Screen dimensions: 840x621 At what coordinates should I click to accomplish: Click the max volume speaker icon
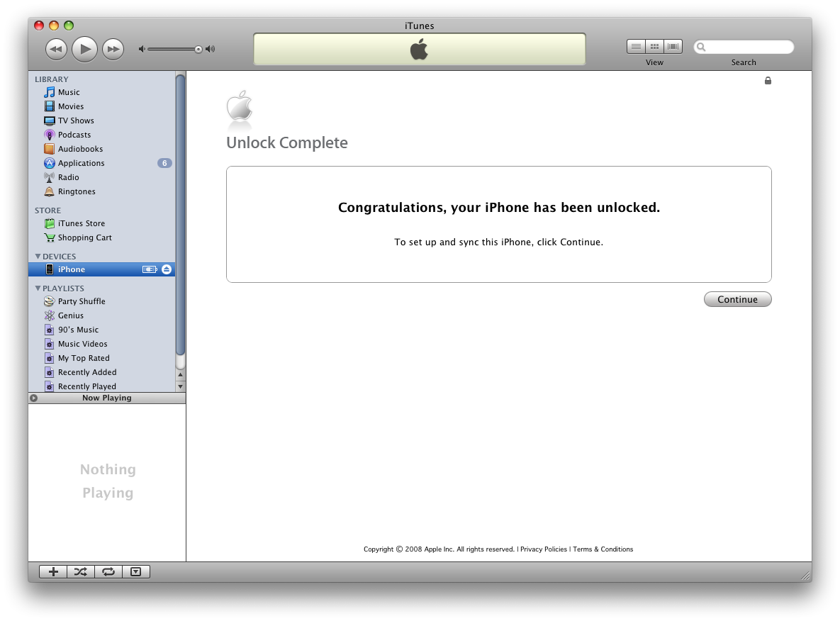(211, 50)
